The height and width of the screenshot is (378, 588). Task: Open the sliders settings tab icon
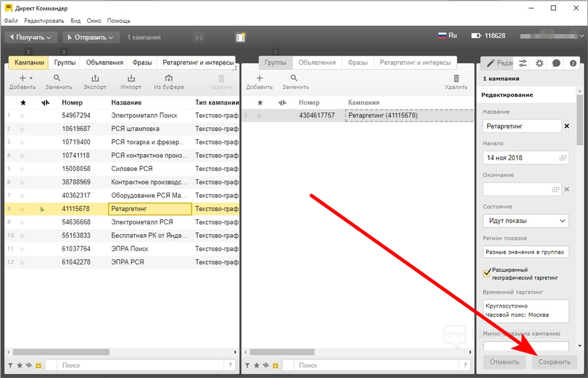[522, 63]
